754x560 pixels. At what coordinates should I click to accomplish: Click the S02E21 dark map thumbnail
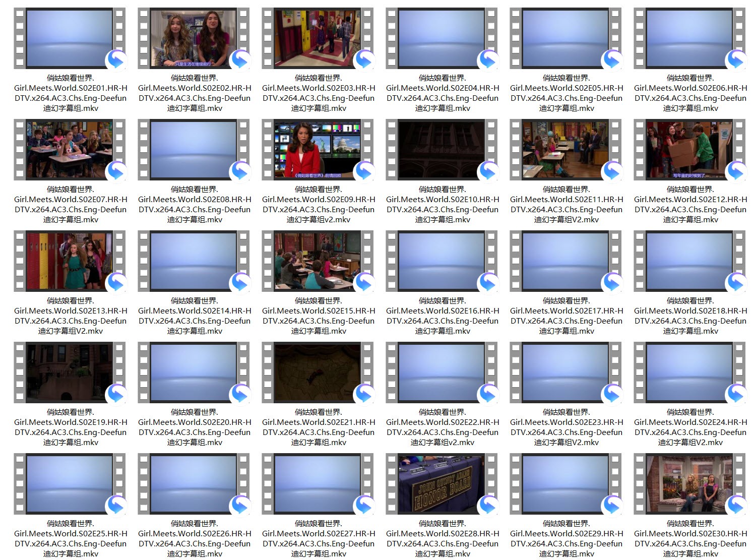tap(318, 372)
